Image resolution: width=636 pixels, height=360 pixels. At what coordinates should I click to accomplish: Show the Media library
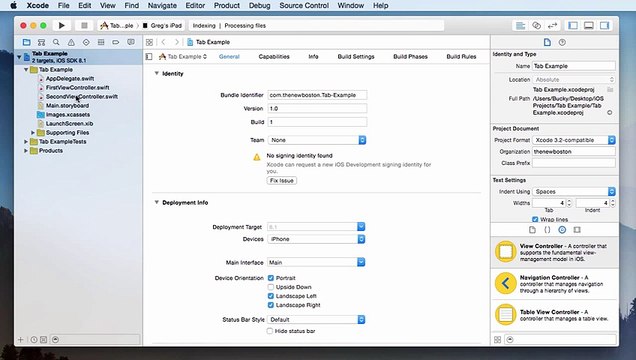tap(577, 230)
